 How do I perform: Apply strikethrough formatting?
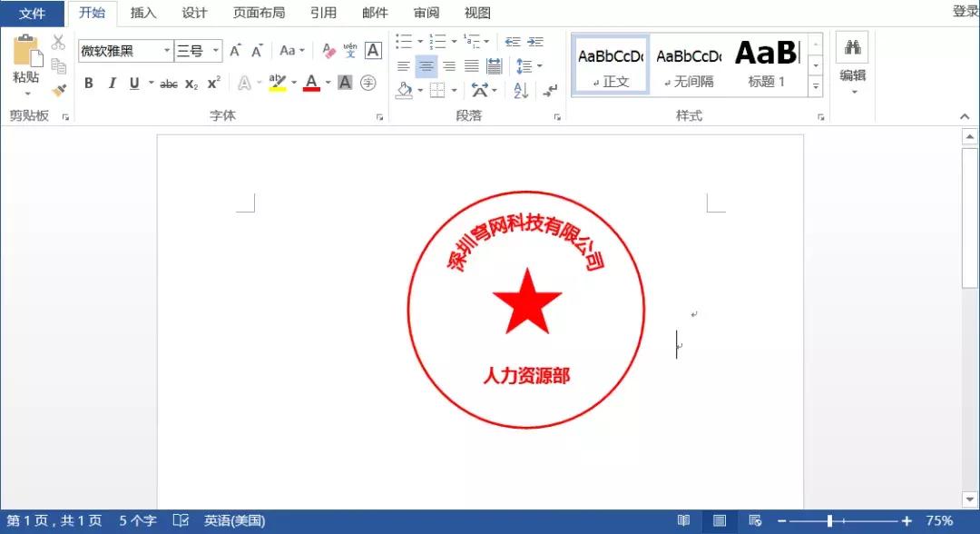(x=168, y=83)
